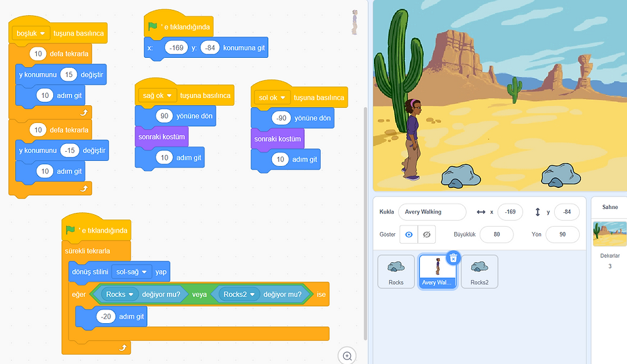Open the 'Rocks' touching dropdown
627x364 pixels.
(120, 294)
